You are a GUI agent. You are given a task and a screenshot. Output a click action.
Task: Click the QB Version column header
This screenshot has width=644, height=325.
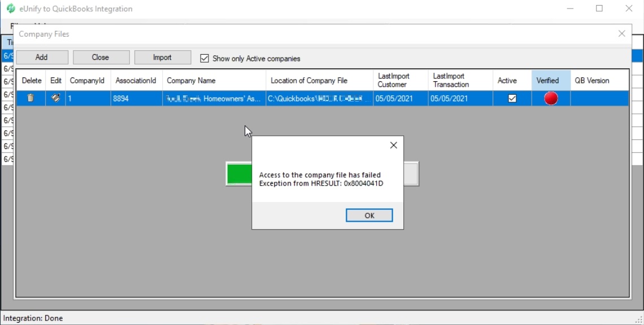[x=599, y=81]
